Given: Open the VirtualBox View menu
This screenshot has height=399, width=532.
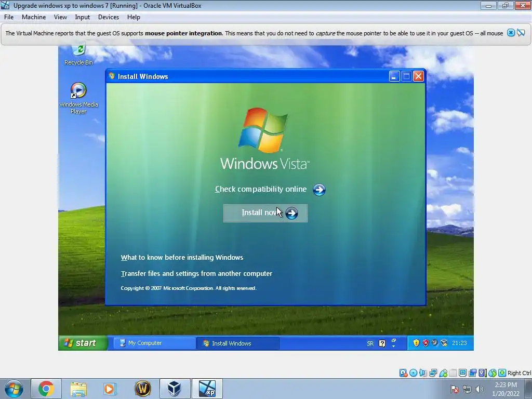Looking at the screenshot, I should [x=60, y=17].
